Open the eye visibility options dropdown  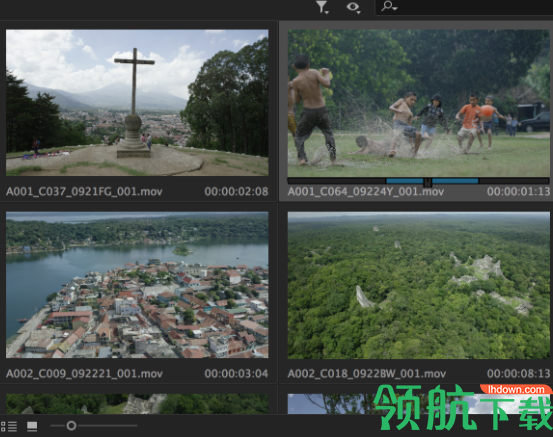353,7
